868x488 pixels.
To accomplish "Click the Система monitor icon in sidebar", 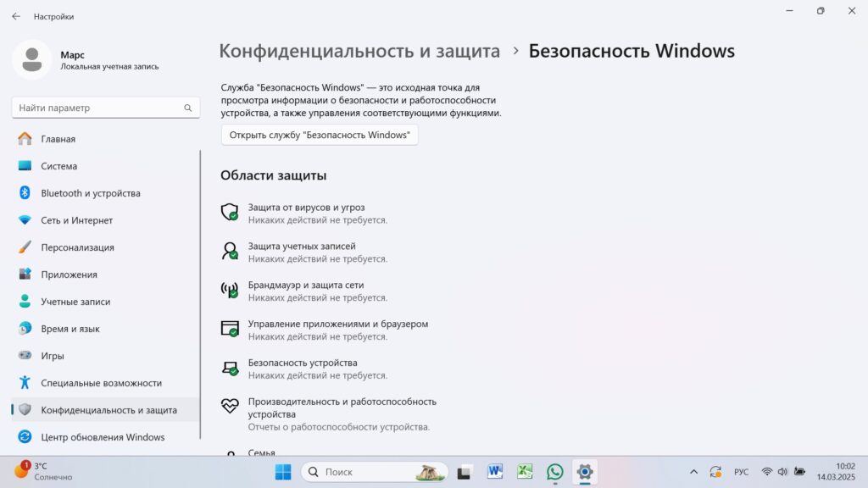I will (25, 166).
